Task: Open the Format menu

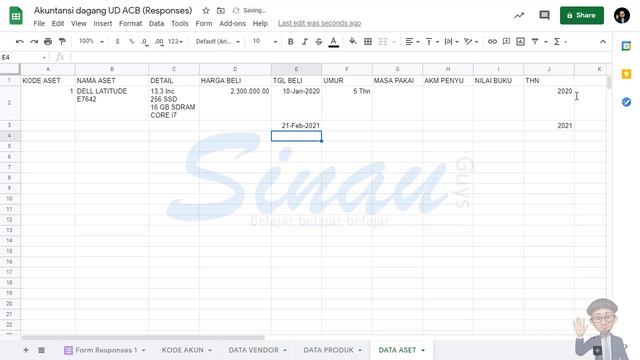Action: click(131, 24)
